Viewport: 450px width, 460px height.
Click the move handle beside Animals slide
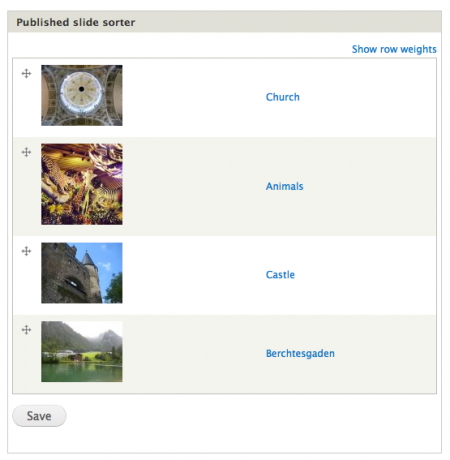pos(26,152)
